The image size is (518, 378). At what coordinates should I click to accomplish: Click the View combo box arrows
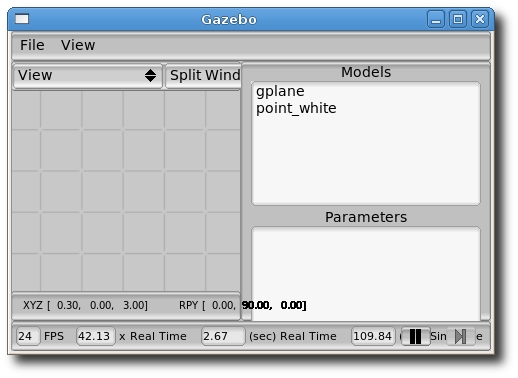coord(150,76)
